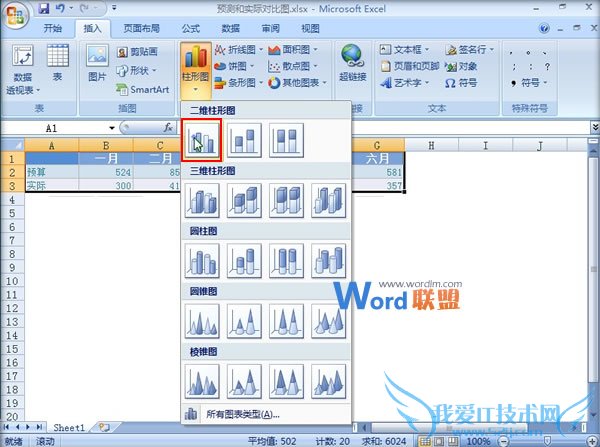The height and width of the screenshot is (447, 600).
Task: Pick the stacked pyramid chart
Action: (x=244, y=381)
